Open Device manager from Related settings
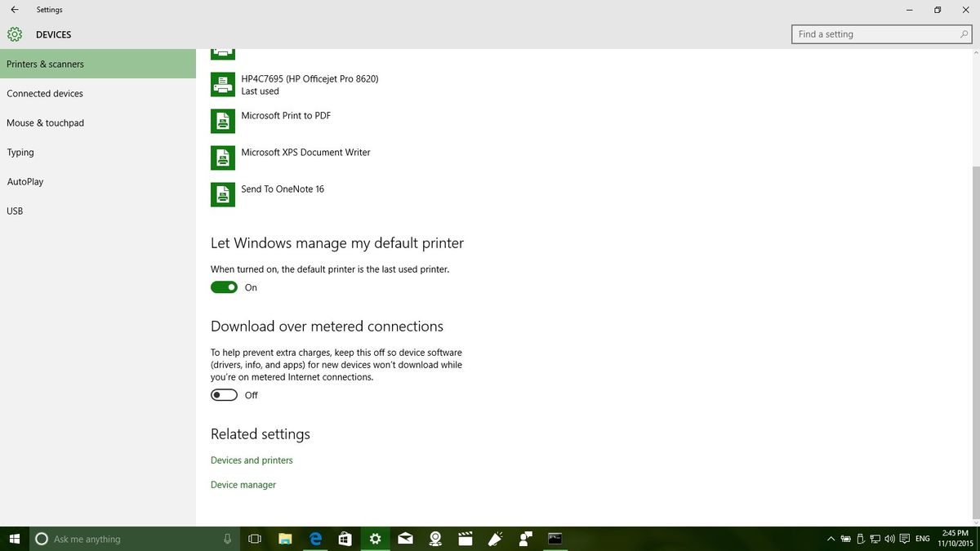This screenshot has width=980, height=551. (x=243, y=484)
